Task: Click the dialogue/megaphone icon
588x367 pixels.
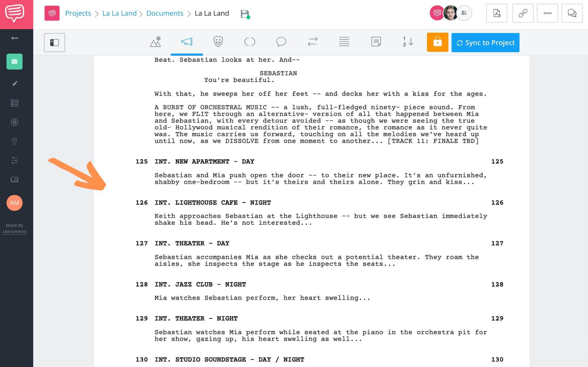Action: pos(187,42)
